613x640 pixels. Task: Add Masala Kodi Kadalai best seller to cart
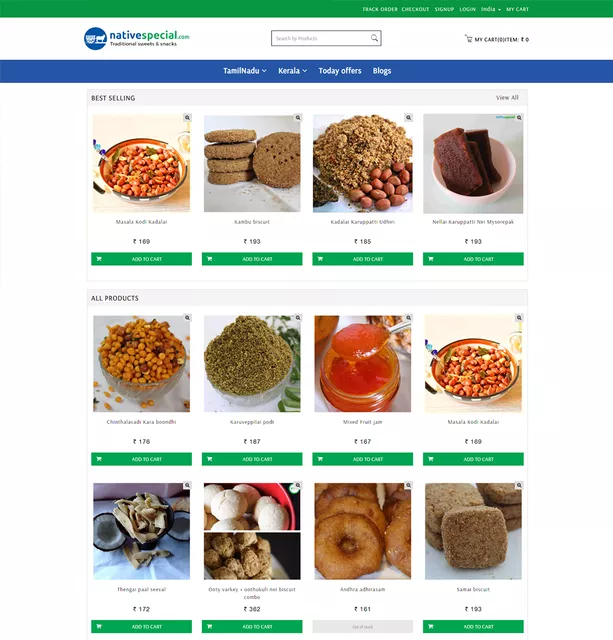(x=141, y=259)
